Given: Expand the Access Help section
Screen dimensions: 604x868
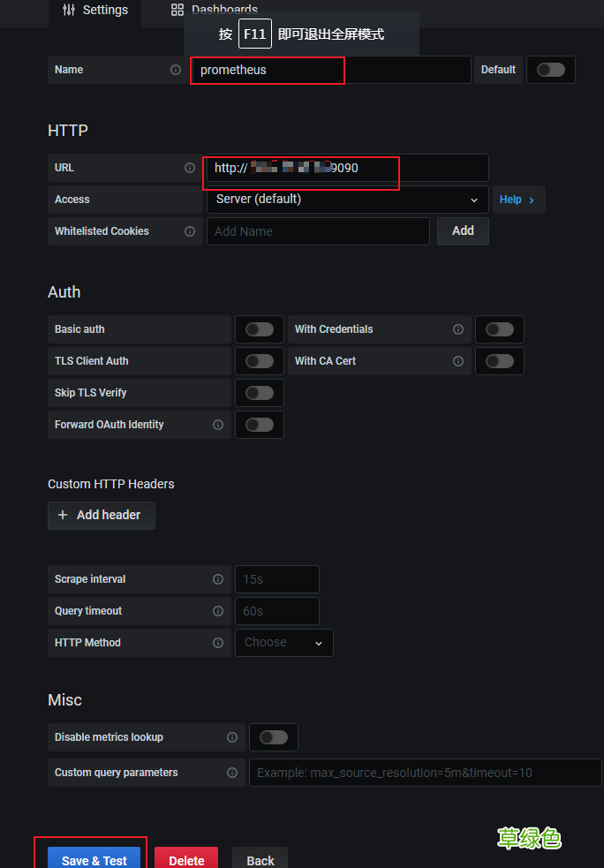Looking at the screenshot, I should (517, 200).
